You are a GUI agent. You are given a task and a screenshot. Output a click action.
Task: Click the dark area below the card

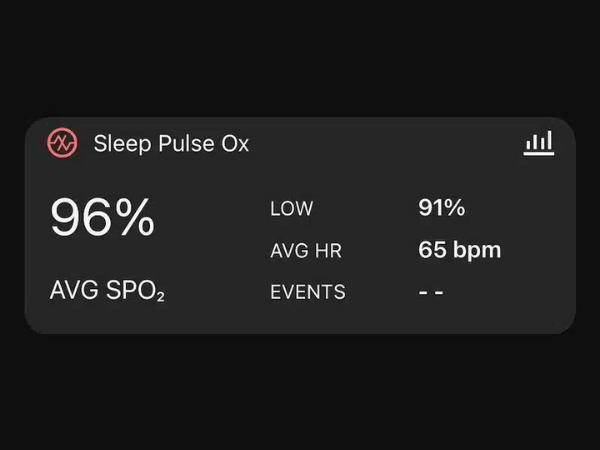point(300,390)
